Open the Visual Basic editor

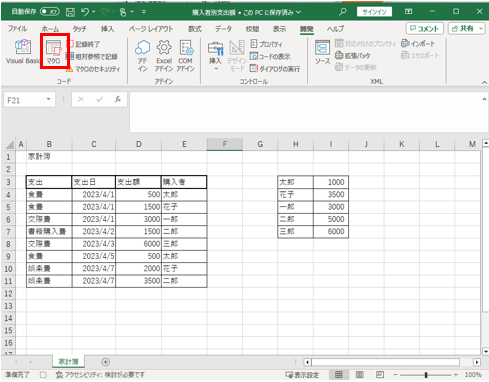click(23, 51)
